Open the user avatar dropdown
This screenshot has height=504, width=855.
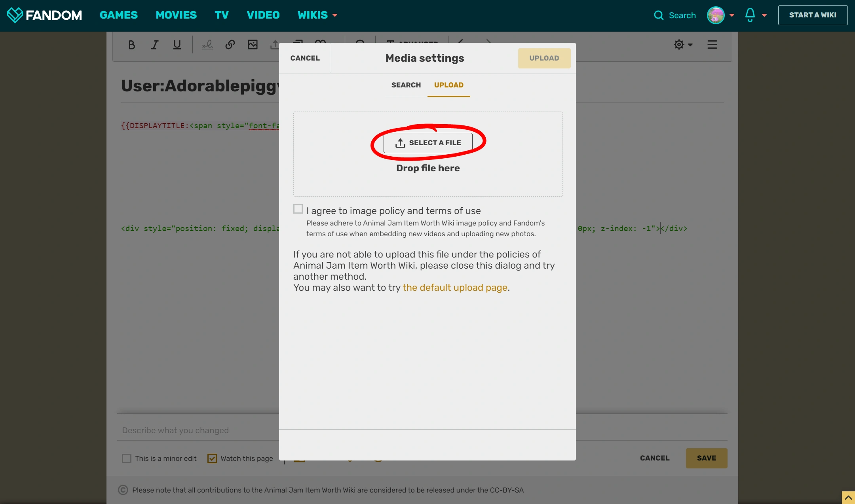pyautogui.click(x=716, y=15)
